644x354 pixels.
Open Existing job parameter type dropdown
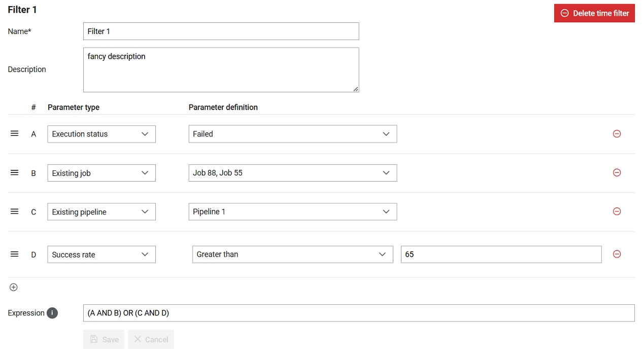[101, 173]
